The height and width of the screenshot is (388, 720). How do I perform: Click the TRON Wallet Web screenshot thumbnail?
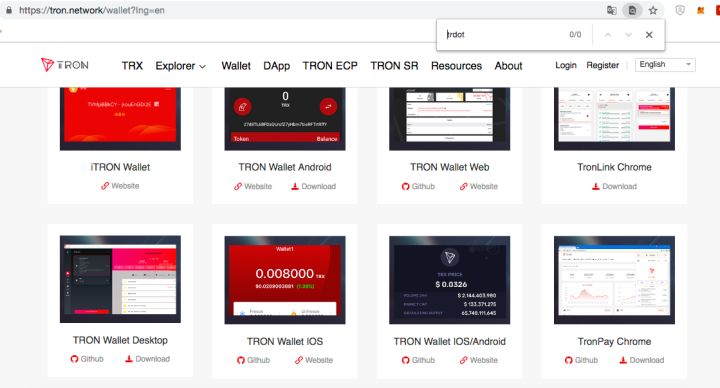click(x=450, y=119)
